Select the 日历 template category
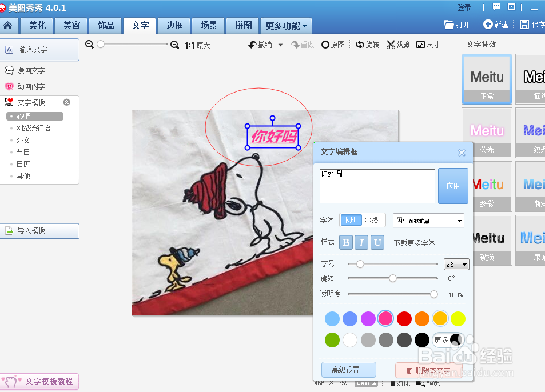Image resolution: width=545 pixels, height=392 pixels. (23, 164)
